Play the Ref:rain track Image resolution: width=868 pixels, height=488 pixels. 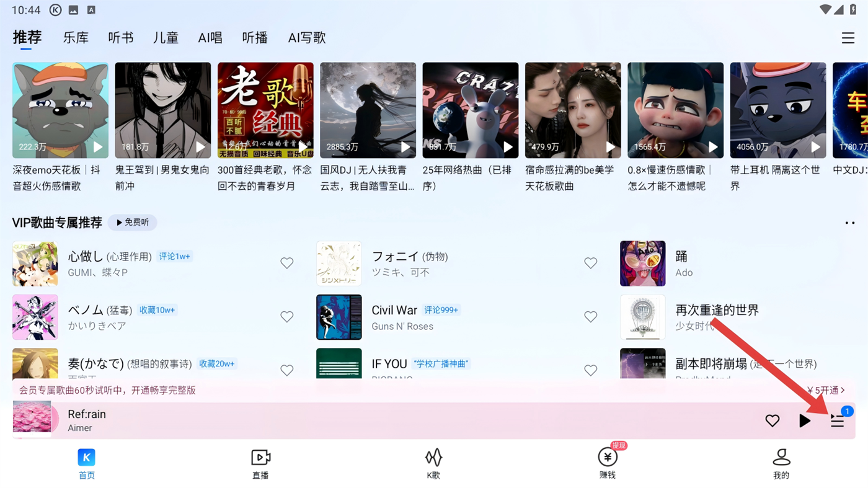point(805,421)
